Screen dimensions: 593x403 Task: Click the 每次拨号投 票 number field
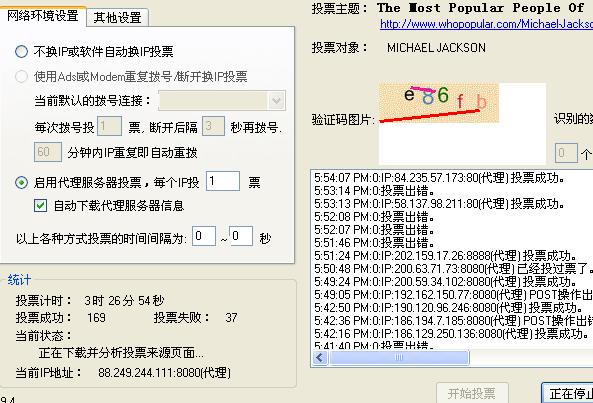(109, 126)
